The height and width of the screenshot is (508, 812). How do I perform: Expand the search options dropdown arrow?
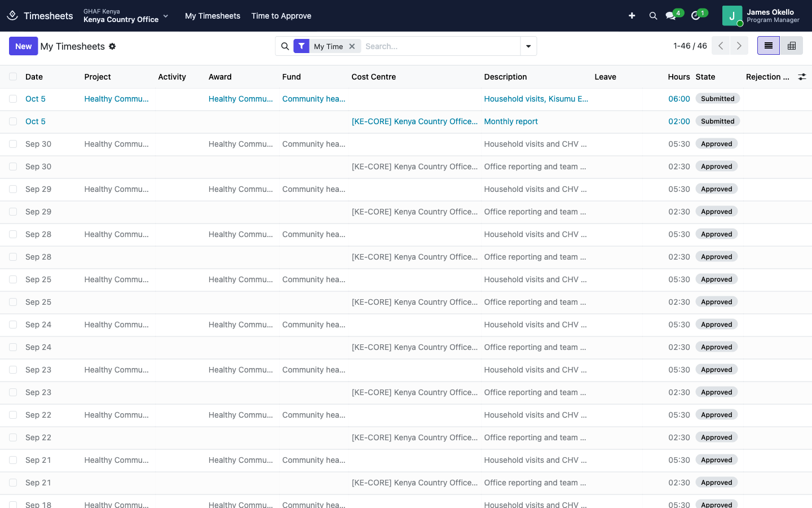pos(528,46)
